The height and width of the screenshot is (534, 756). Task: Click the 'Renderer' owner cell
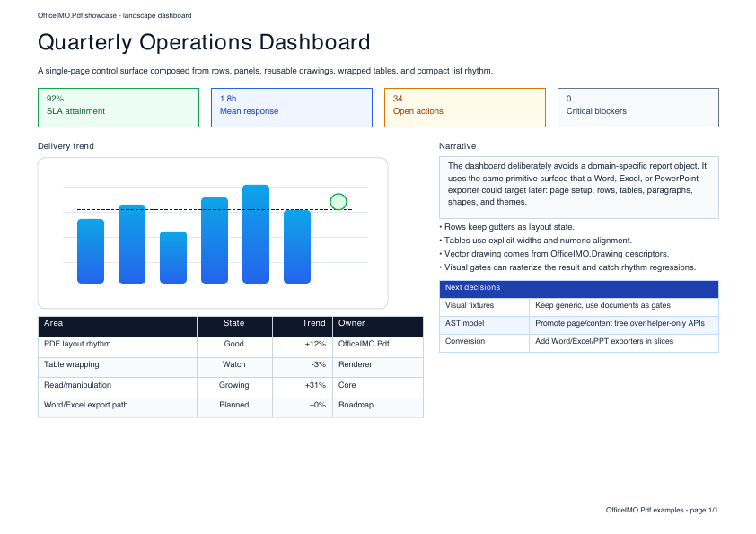(378, 367)
